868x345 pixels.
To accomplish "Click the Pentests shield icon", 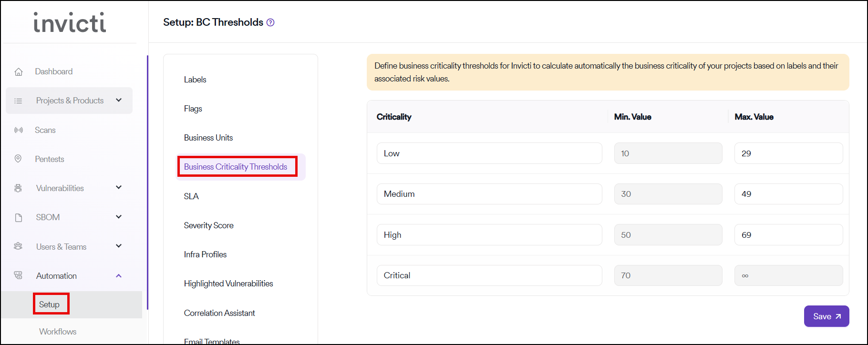I will click(x=18, y=159).
